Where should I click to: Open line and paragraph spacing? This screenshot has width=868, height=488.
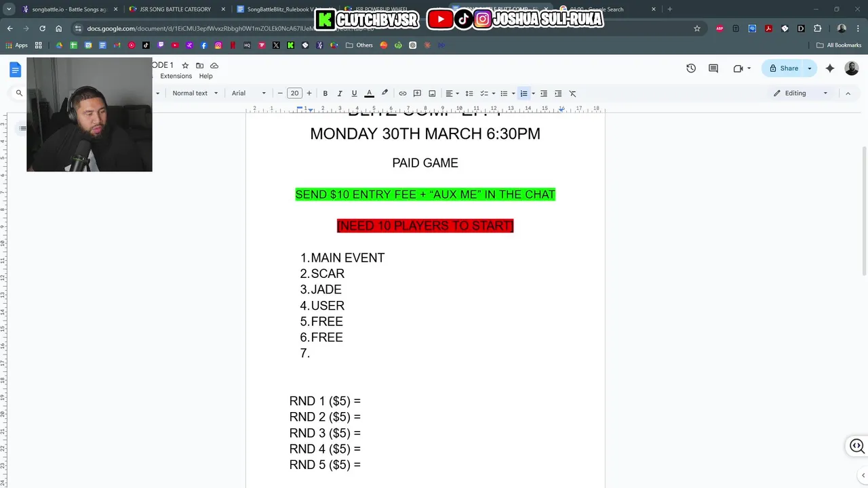point(469,94)
